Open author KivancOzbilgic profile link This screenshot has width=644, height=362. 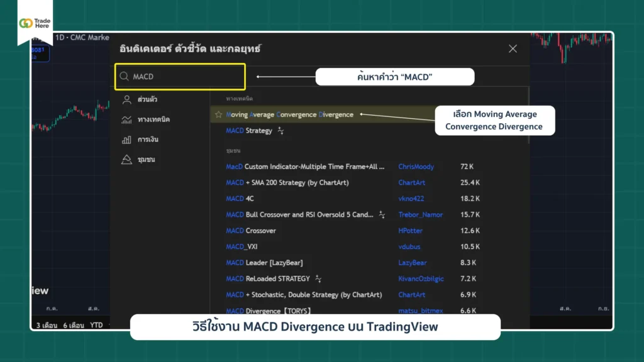[421, 278]
